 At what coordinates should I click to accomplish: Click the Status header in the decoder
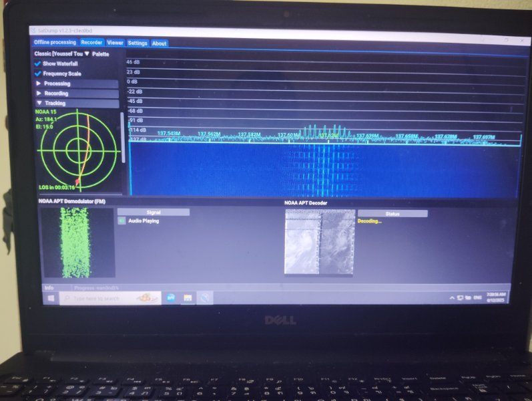(x=392, y=214)
